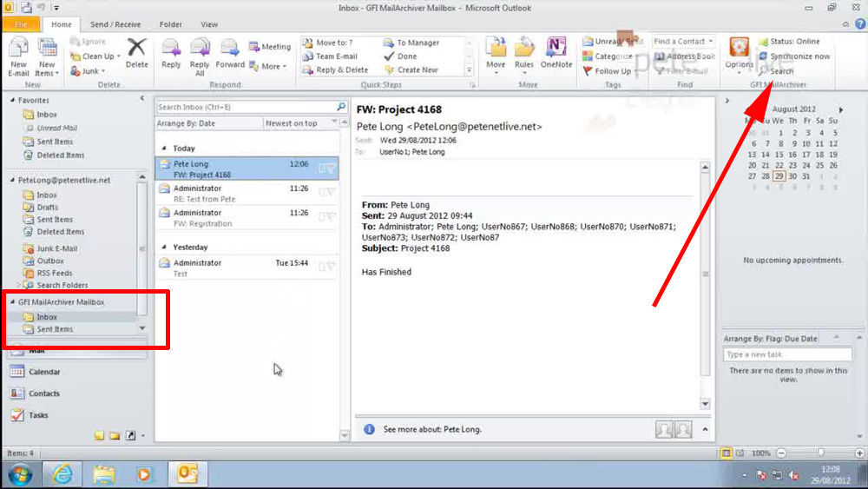Screen dimensions: 868x489
Task: Click the zoom slider handle
Action: coord(820,453)
